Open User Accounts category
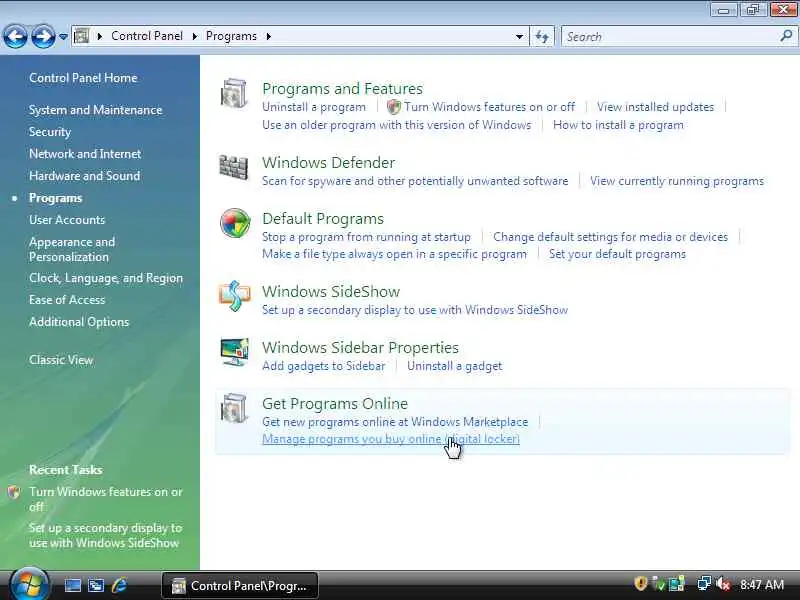Image resolution: width=800 pixels, height=600 pixels. coord(67,220)
